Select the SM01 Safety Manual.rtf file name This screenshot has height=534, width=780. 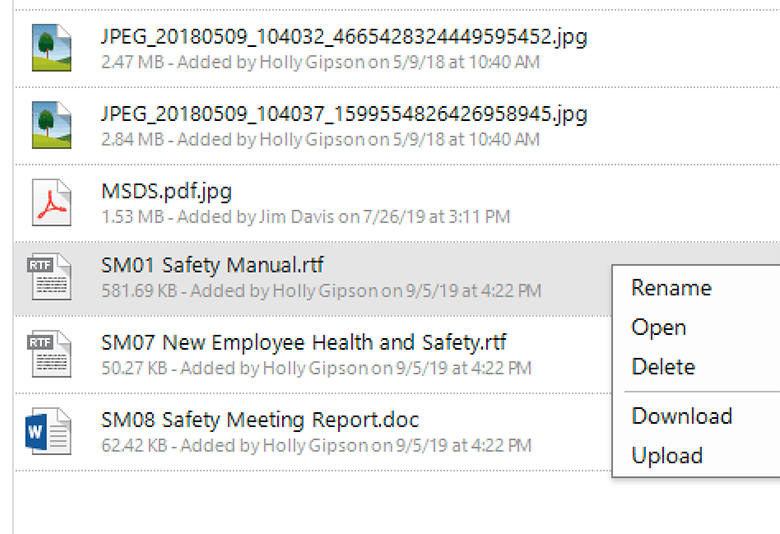click(x=212, y=265)
